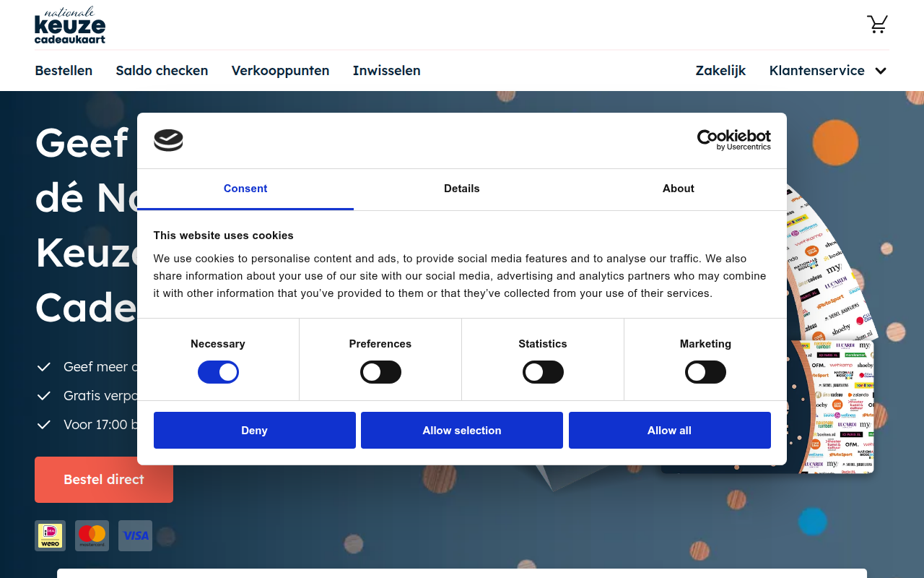
Task: Click the 'This website uses cookies' heading
Action: (224, 236)
